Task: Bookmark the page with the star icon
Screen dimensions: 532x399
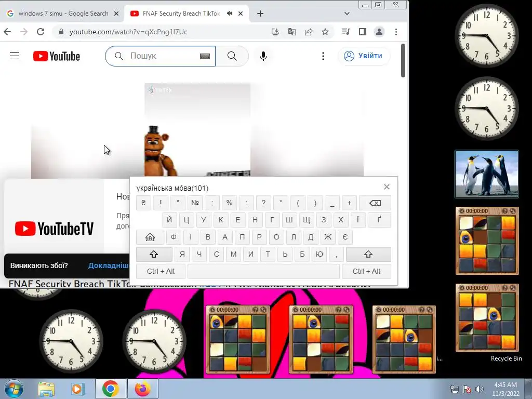Action: [x=325, y=32]
